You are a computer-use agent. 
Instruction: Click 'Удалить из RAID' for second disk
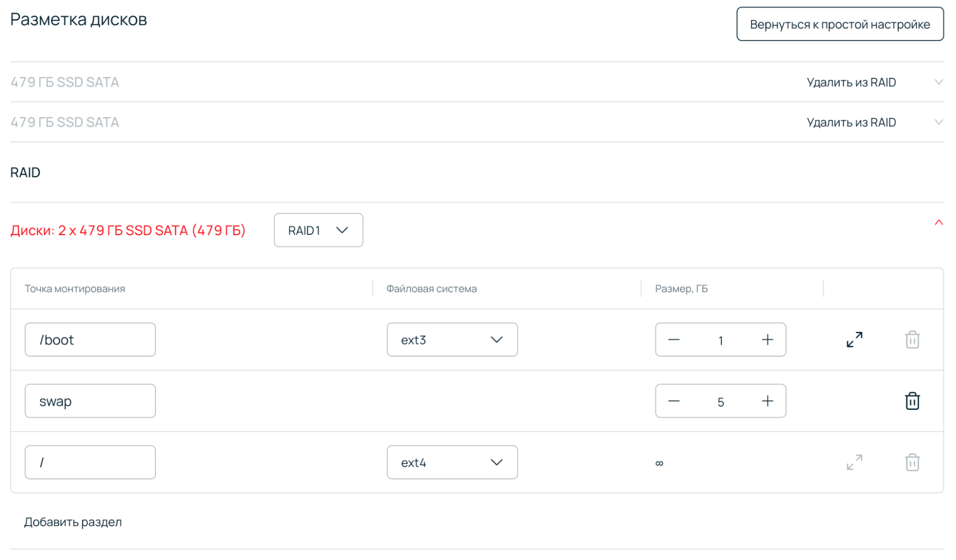tap(851, 122)
